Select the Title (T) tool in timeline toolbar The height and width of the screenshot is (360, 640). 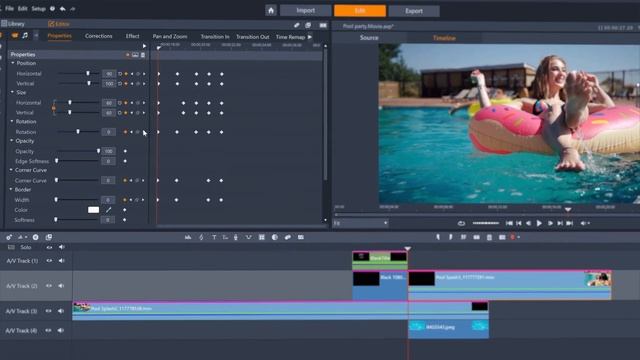[214, 237]
